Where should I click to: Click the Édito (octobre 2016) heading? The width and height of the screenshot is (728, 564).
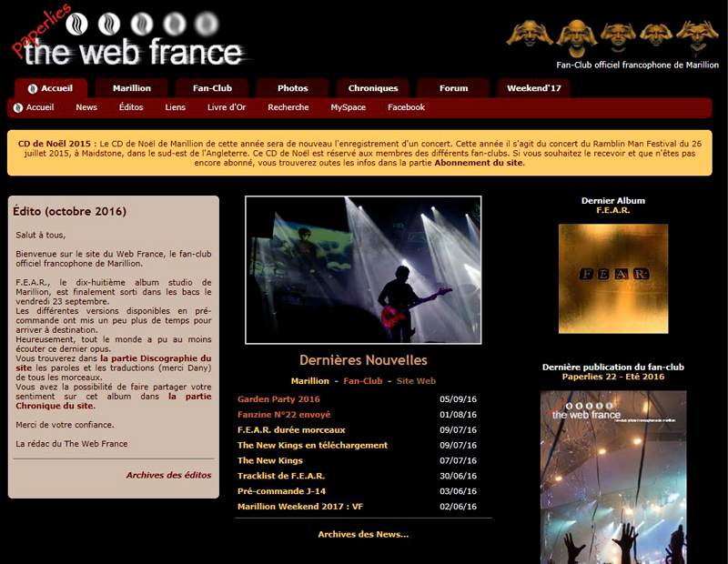70,211
